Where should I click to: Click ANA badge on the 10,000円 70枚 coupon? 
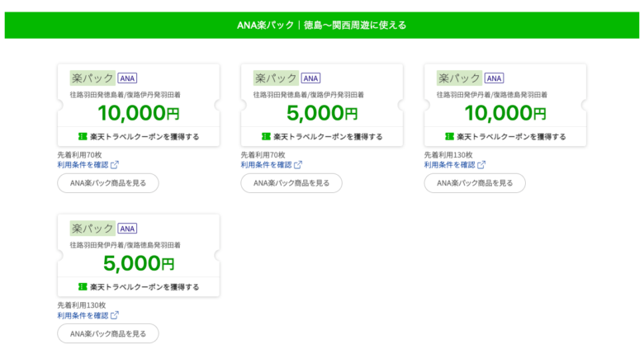[x=127, y=78]
